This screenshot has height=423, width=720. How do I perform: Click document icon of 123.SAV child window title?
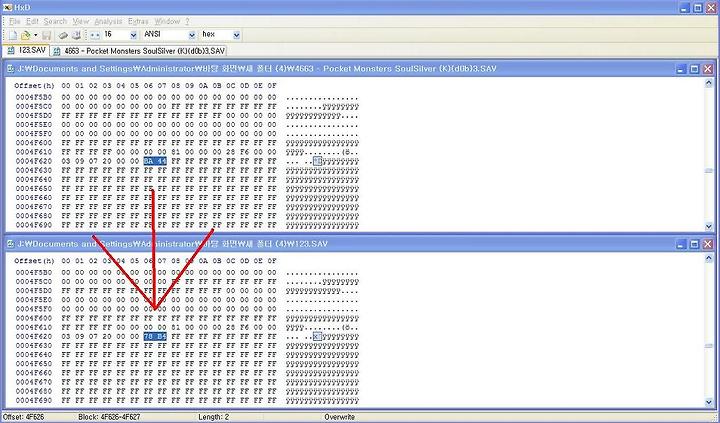click(11, 244)
